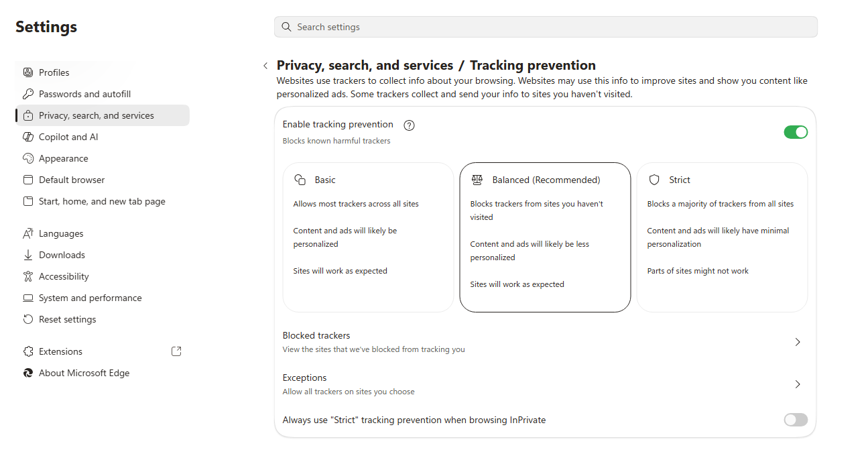The image size is (868, 462).
Task: Select the Strict tracking prevention card
Action: tap(722, 237)
